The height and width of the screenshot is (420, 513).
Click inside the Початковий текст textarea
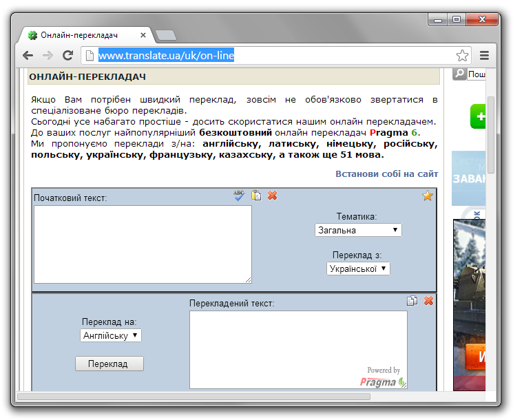[143, 244]
